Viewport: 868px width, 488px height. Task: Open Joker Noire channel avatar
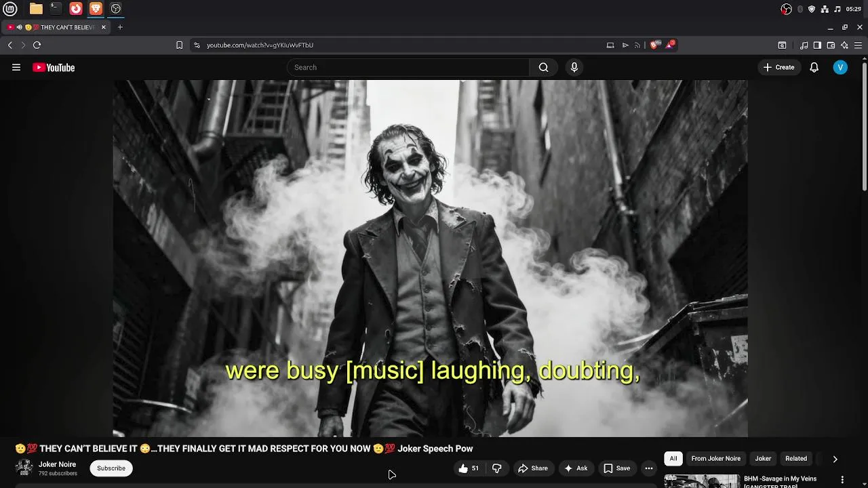24,468
